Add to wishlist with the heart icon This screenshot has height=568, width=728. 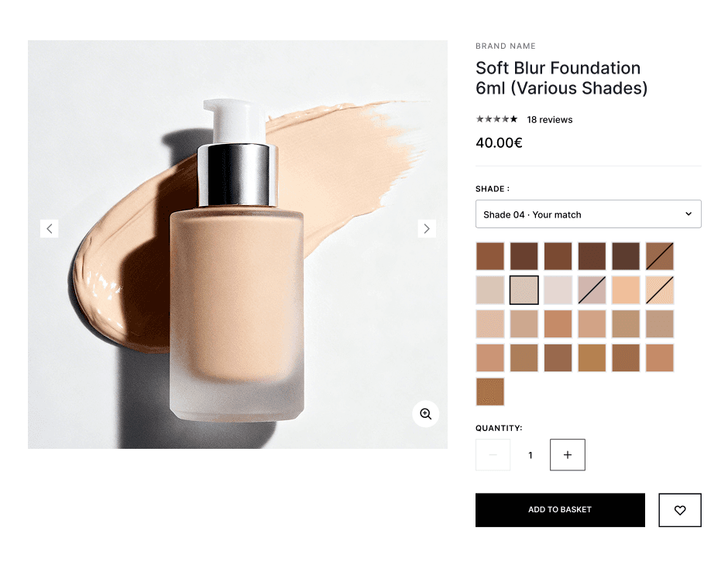(680, 510)
